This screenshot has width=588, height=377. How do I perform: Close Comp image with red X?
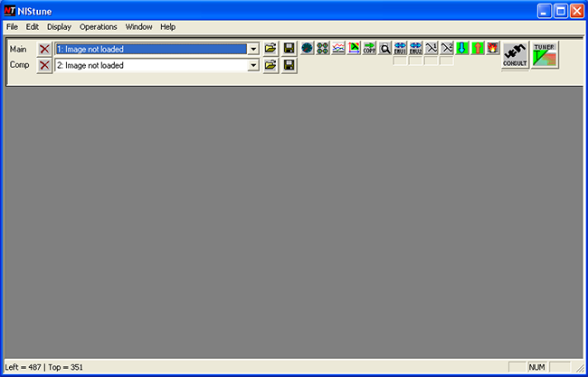click(44, 65)
